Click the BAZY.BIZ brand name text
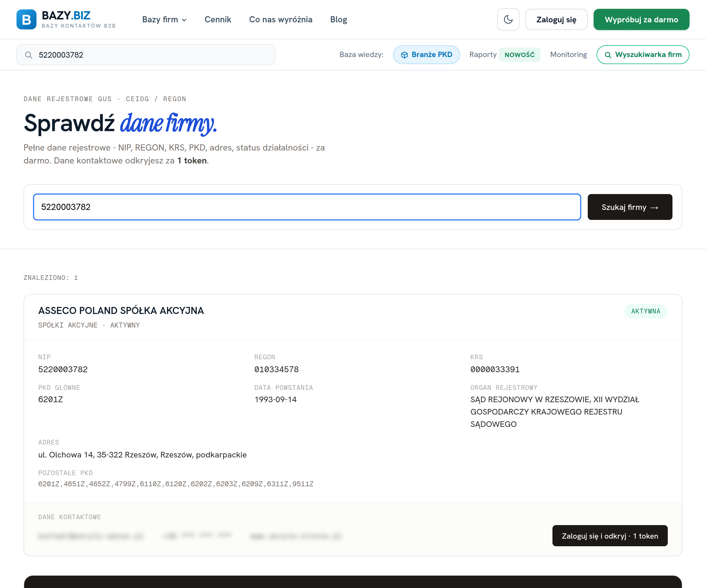 pyautogui.click(x=66, y=16)
